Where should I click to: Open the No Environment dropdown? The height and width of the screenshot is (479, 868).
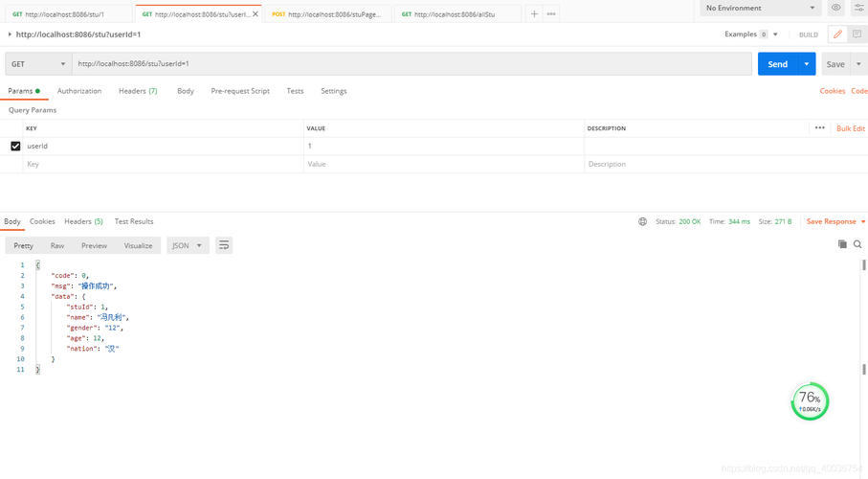[760, 8]
